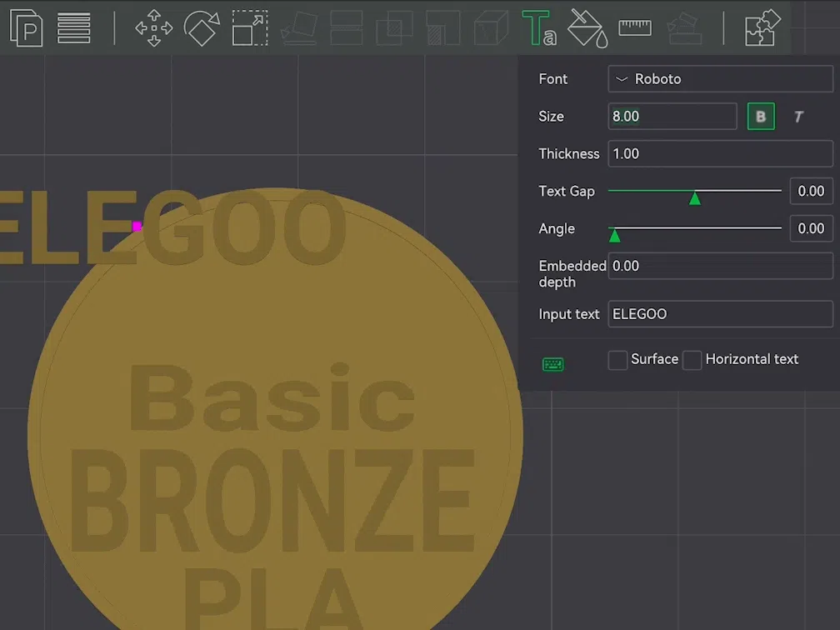
Task: Select the Mesh Boolean tool
Action: pos(394,28)
